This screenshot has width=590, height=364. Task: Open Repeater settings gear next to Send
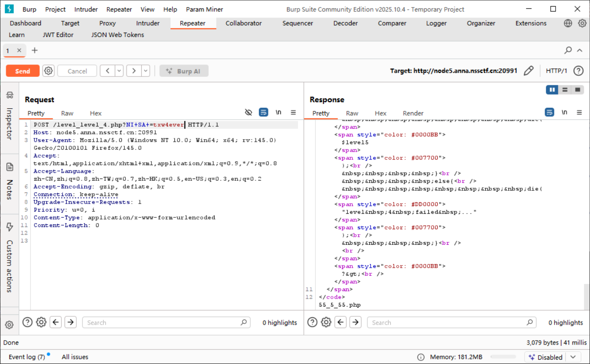[x=49, y=71]
